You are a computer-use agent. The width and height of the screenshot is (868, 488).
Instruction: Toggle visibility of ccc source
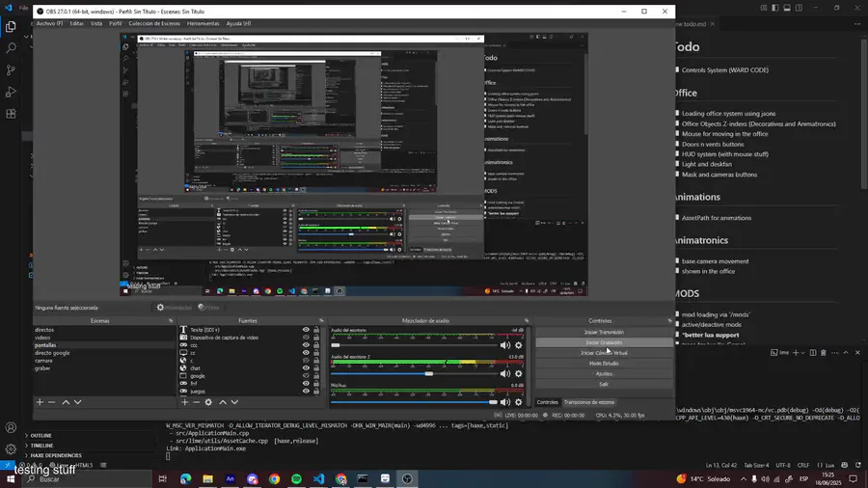306,345
